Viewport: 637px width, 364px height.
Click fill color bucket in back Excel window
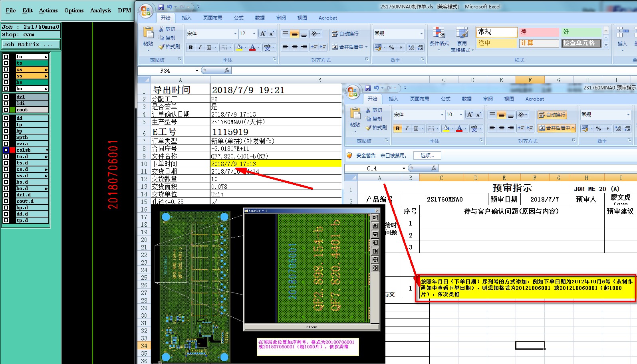point(239,47)
